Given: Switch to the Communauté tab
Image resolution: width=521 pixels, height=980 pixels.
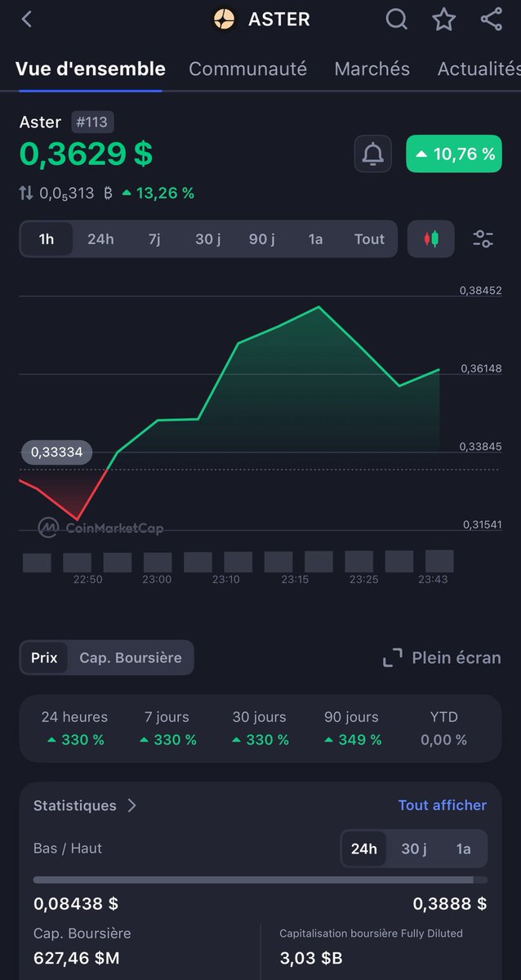Looking at the screenshot, I should pyautogui.click(x=248, y=69).
